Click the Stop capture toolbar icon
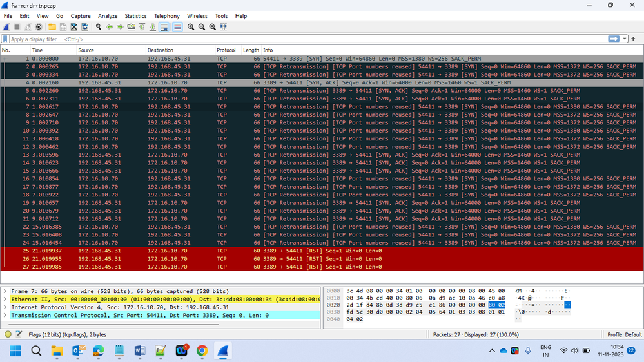The width and height of the screenshot is (644, 362). tap(17, 27)
